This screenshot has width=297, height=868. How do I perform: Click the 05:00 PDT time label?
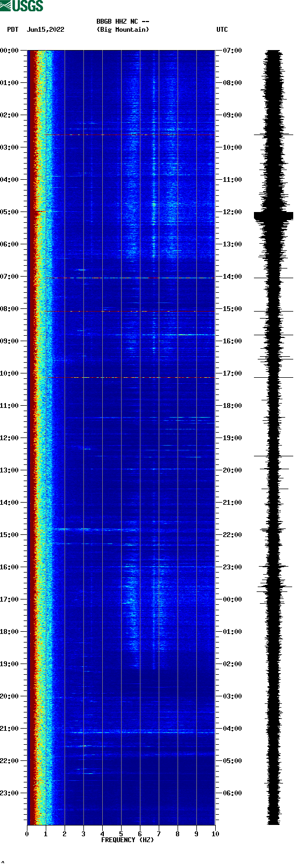tap(10, 212)
